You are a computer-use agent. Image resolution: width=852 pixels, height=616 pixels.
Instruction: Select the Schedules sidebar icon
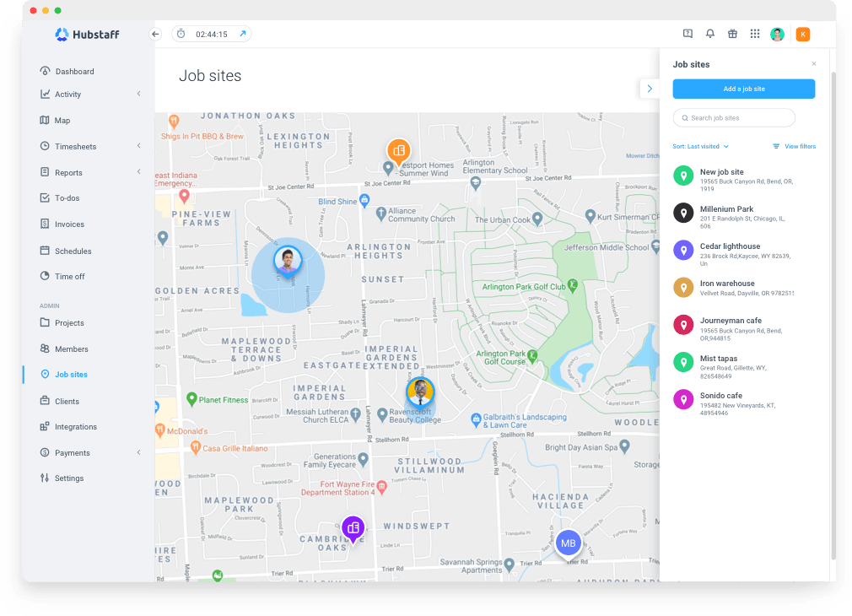(x=75, y=251)
